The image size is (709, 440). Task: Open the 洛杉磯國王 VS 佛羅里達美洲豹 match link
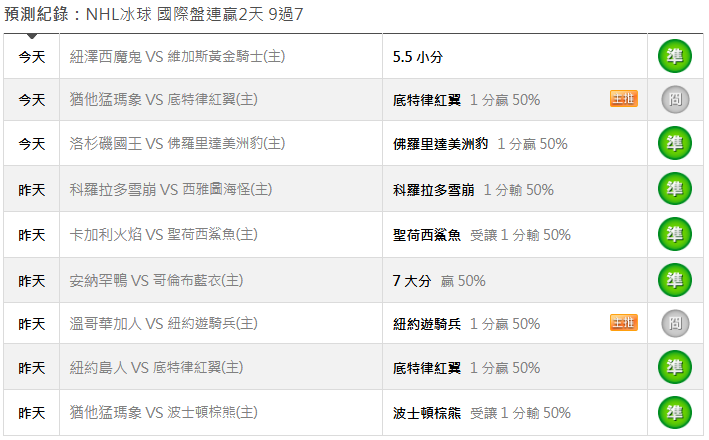tap(178, 144)
